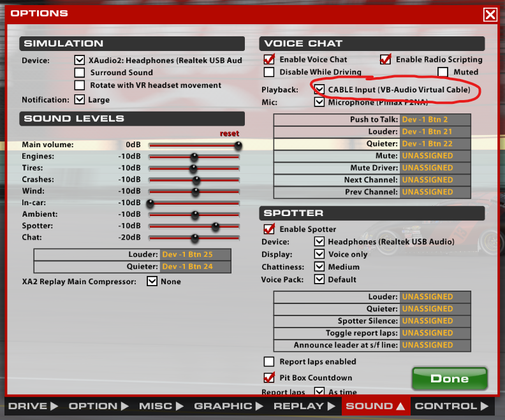The height and width of the screenshot is (420, 505).
Task: Toggle the Muted checkbox
Action: tap(443, 72)
